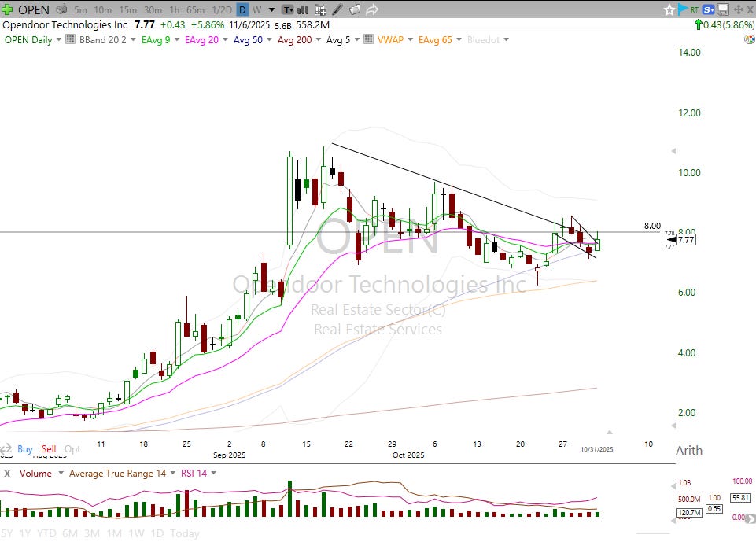756x542 pixels.
Task: Select the D daily timeframe
Action: (243, 9)
